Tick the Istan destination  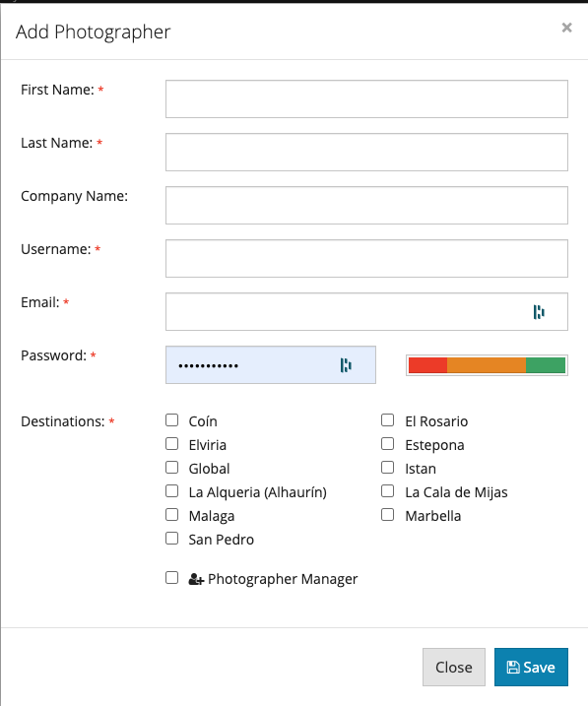388,468
